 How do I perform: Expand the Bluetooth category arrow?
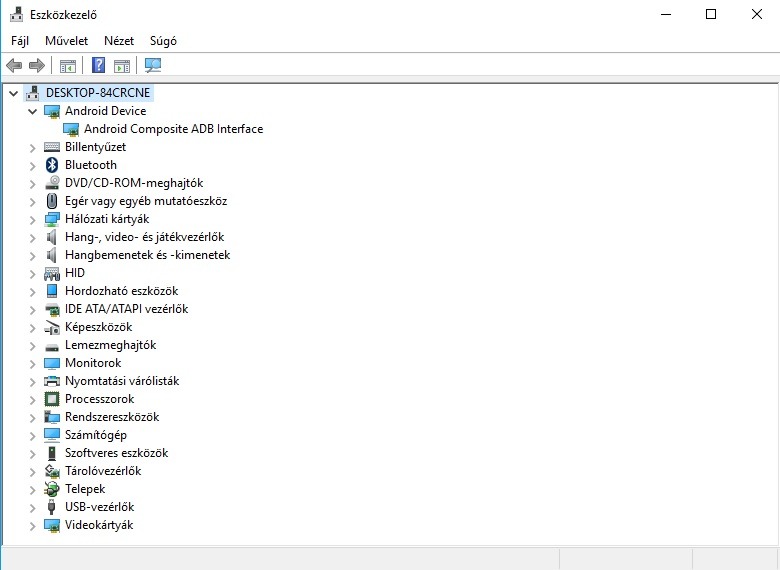click(x=33, y=165)
